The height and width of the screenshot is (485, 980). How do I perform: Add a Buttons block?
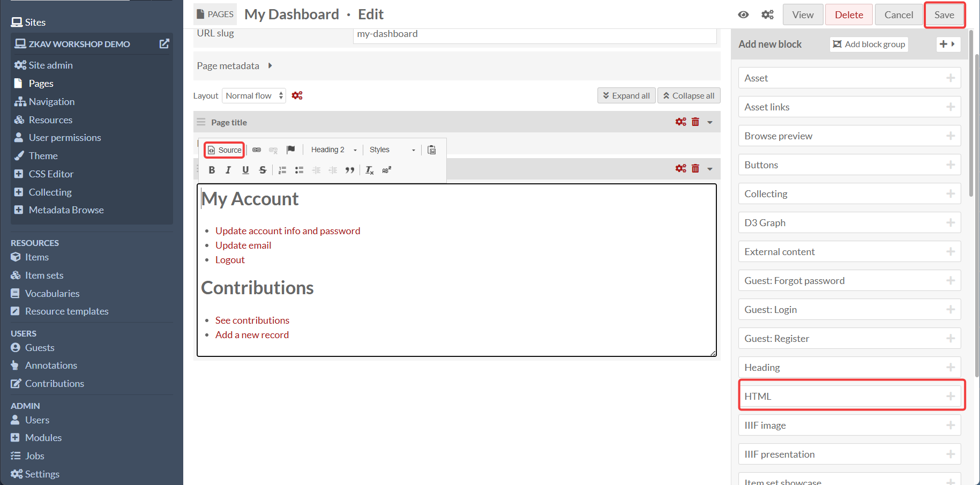pos(849,165)
